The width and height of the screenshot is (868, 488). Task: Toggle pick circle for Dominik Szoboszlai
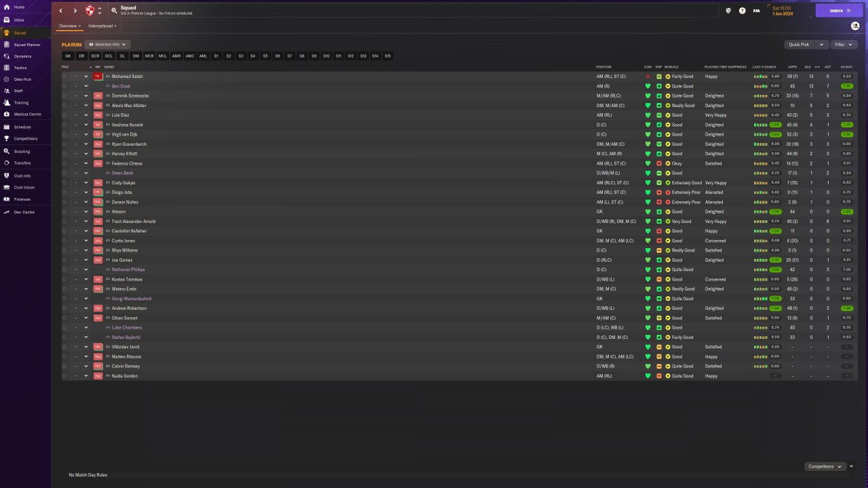click(65, 96)
